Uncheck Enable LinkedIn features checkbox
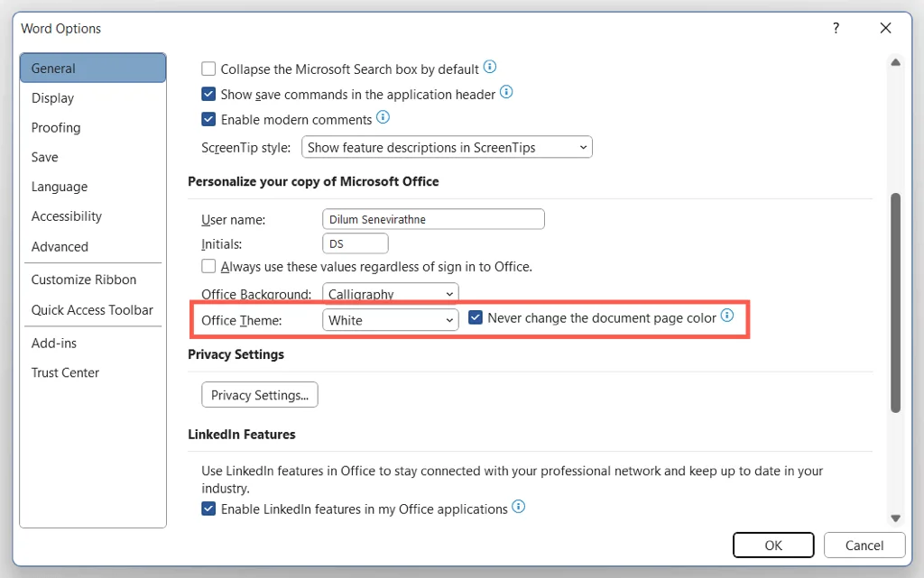924x578 pixels. (208, 509)
